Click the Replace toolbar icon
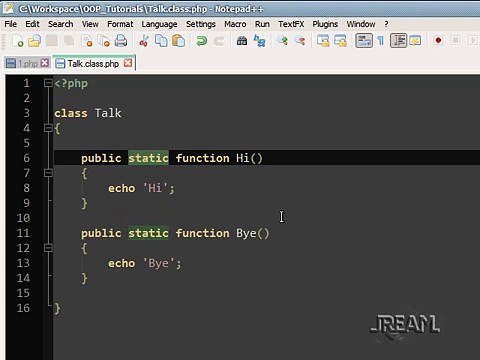The image size is (480, 360). pos(259,41)
